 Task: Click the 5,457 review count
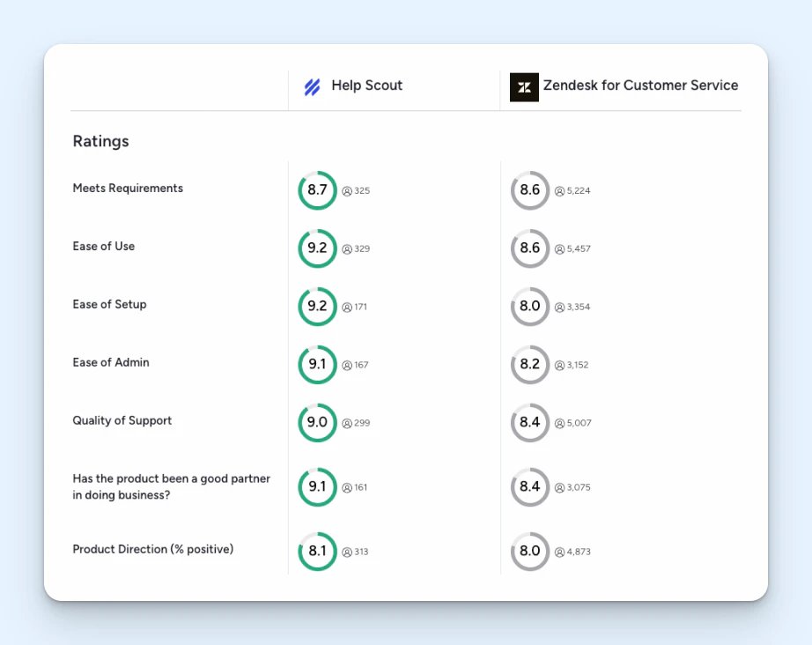pyautogui.click(x=579, y=248)
